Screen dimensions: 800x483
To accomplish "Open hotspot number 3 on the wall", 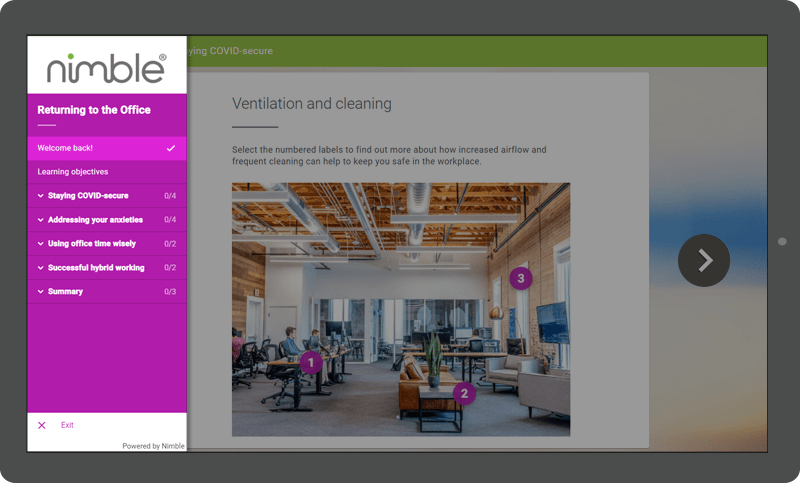I will point(519,277).
